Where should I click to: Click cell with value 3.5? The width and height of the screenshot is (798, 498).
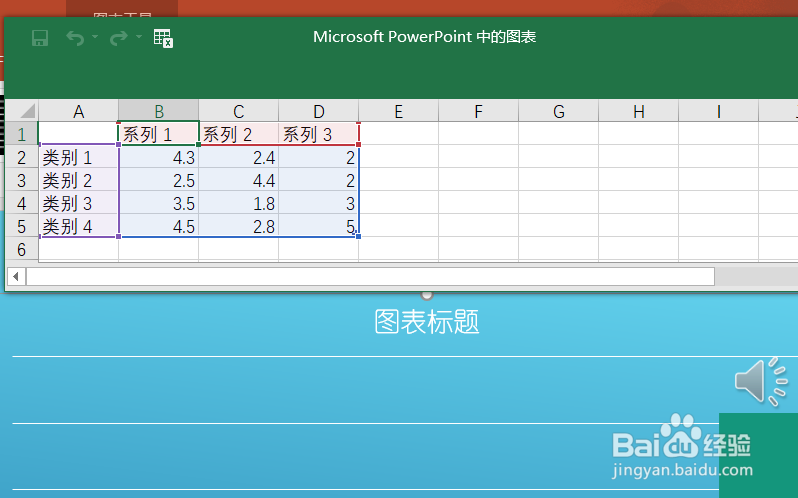[x=159, y=203]
